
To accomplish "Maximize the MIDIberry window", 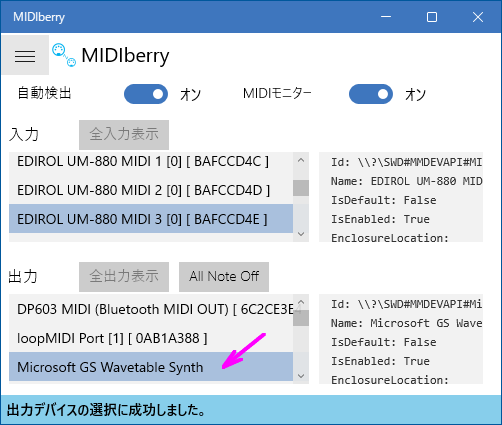I will pos(432,17).
